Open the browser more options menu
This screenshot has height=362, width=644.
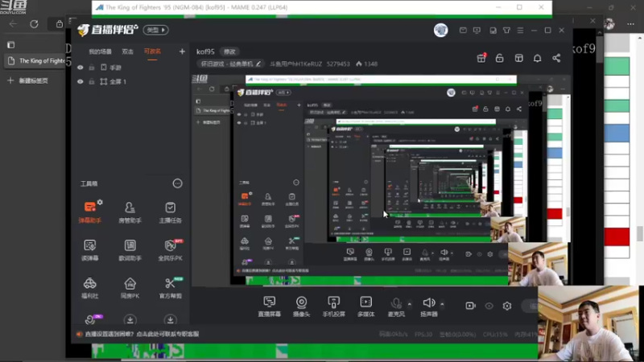click(x=631, y=24)
